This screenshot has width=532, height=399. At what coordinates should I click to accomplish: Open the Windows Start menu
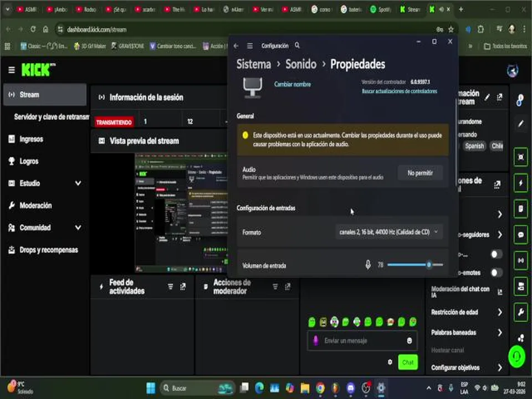click(151, 388)
